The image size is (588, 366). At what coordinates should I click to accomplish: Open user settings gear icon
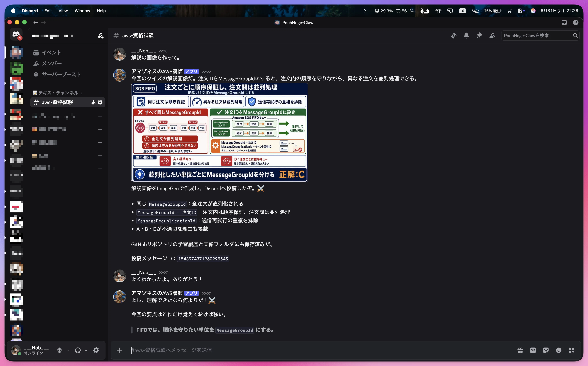point(96,350)
